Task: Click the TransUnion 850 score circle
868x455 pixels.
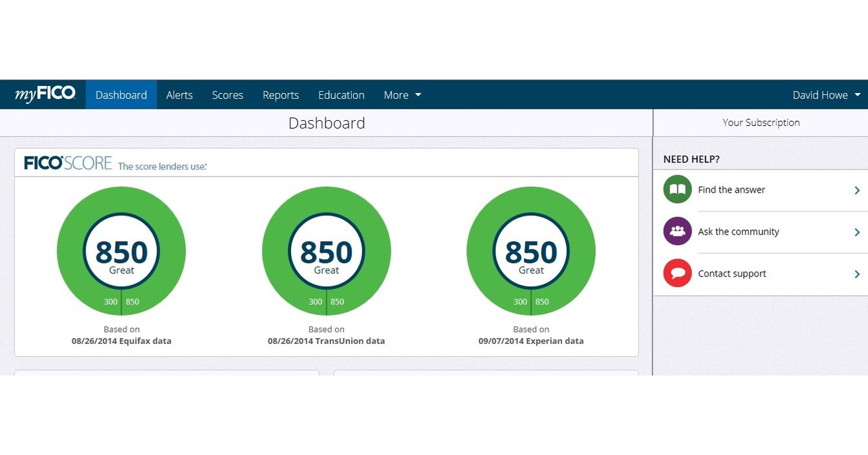Action: click(x=326, y=251)
